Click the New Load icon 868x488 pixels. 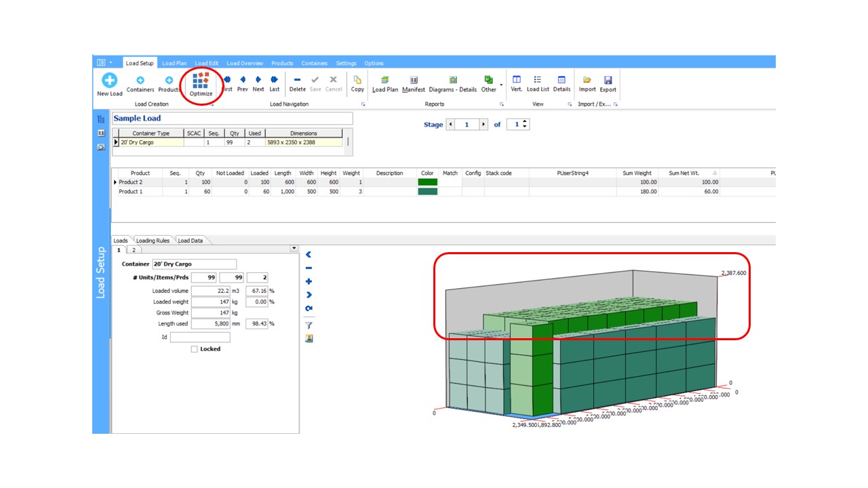[109, 81]
